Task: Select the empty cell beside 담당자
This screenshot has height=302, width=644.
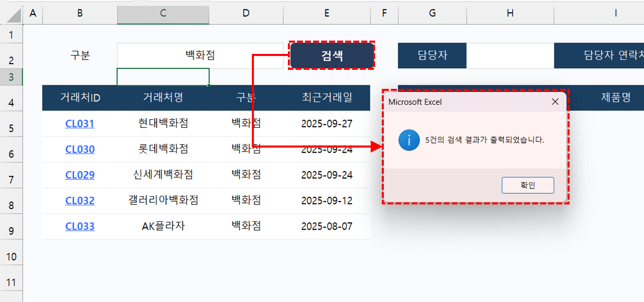Action: 510,55
